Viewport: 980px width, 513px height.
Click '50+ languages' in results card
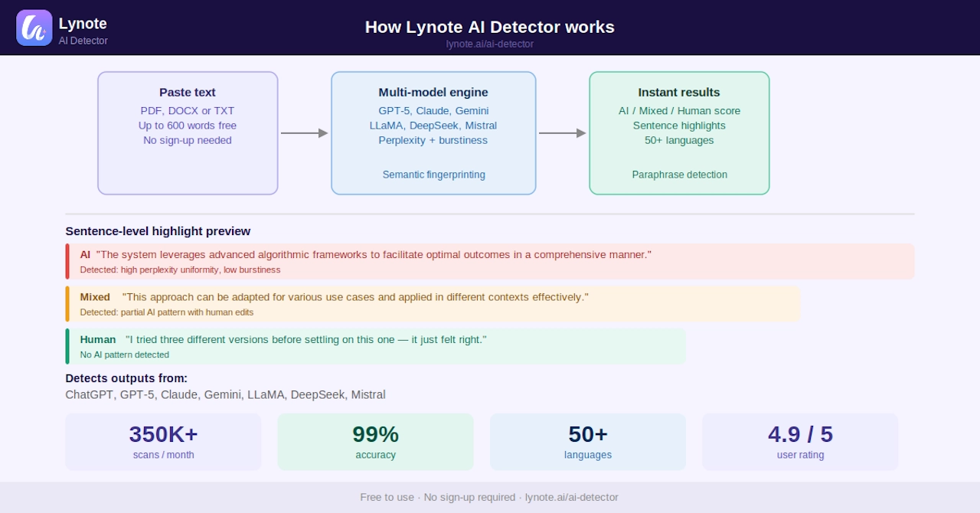tap(679, 140)
